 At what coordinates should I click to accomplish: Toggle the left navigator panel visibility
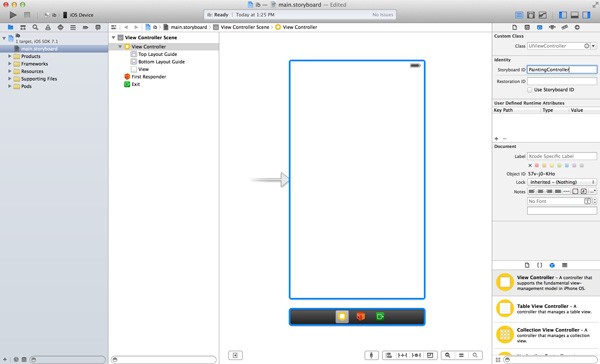(x=562, y=15)
